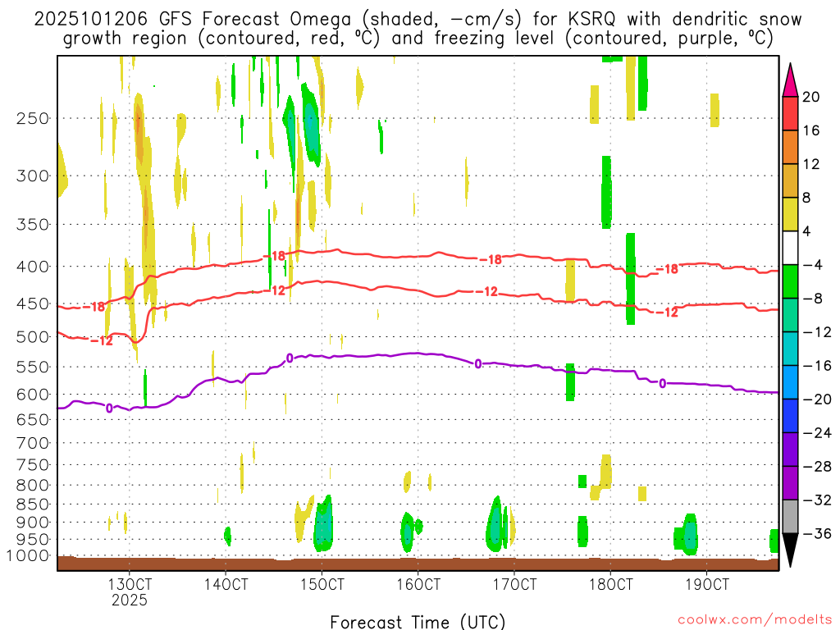The image size is (840, 630).
Task: Click the yellow 4-8 colorbar segment
Action: click(790, 214)
